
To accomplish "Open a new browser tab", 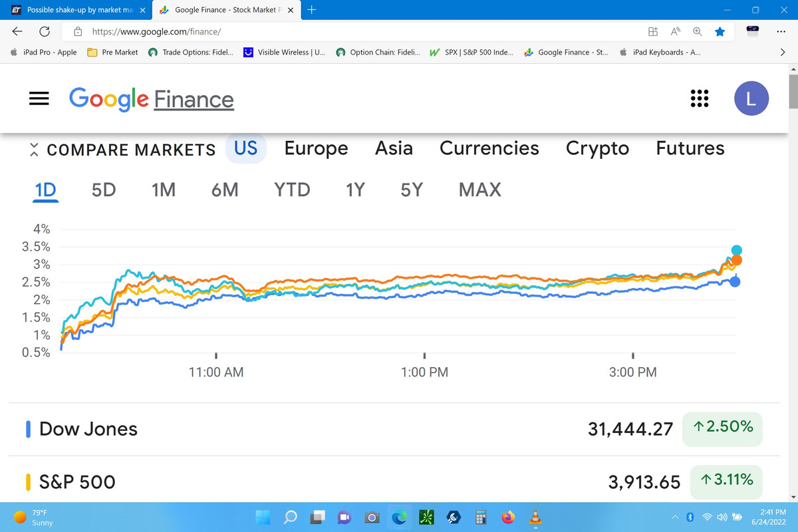I will [x=312, y=10].
